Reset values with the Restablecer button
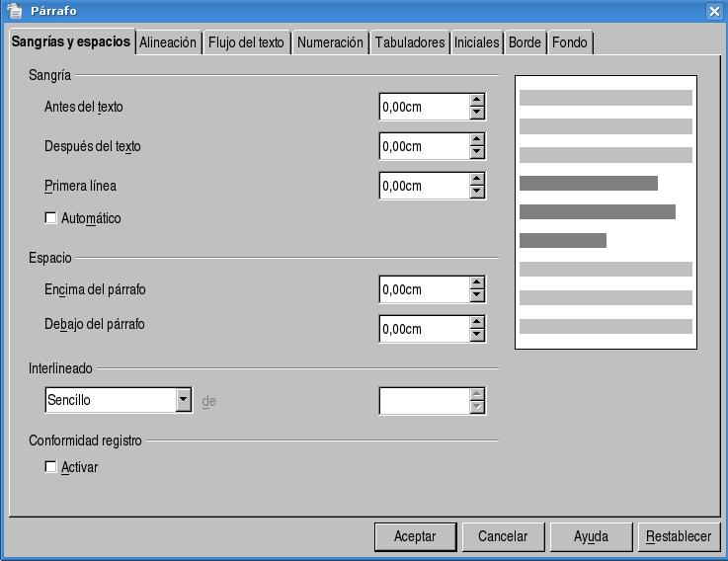The height and width of the screenshot is (561, 728). (679, 536)
